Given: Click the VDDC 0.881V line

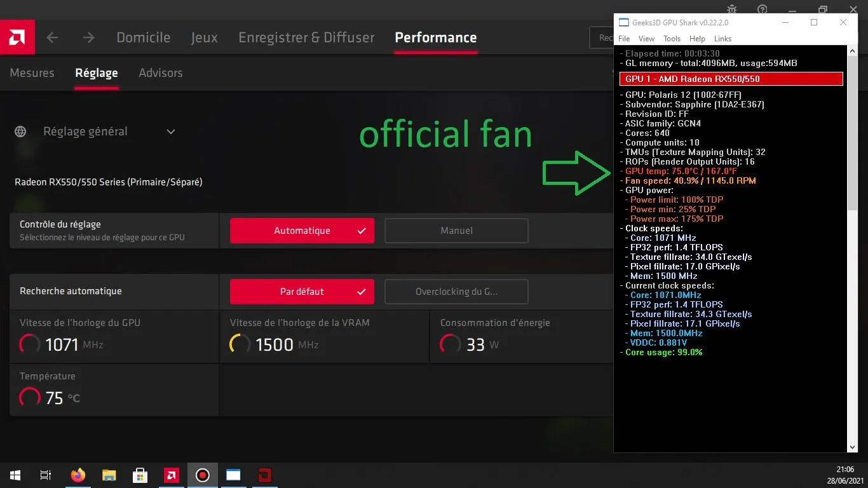Looking at the screenshot, I should (x=658, y=342).
